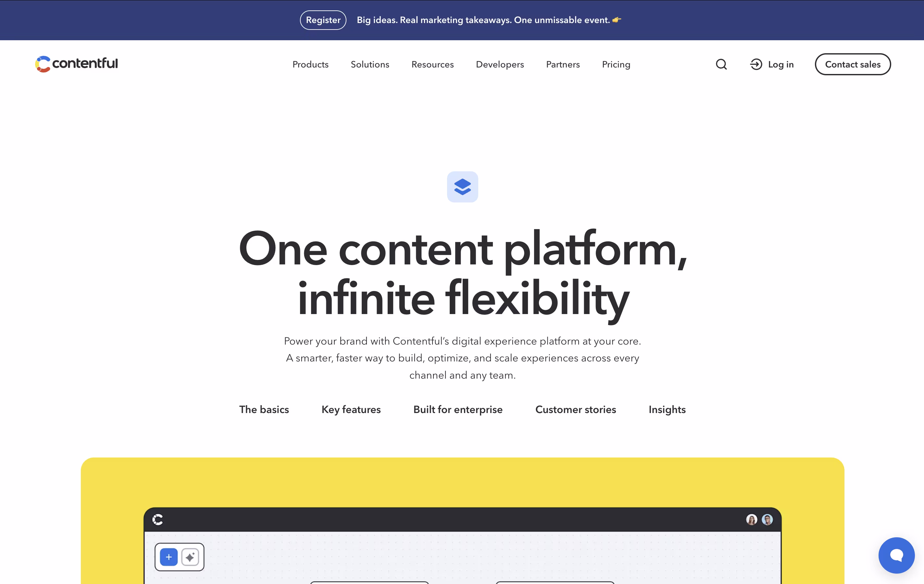Open the site search magnifier icon
This screenshot has width=924, height=584.
(721, 64)
